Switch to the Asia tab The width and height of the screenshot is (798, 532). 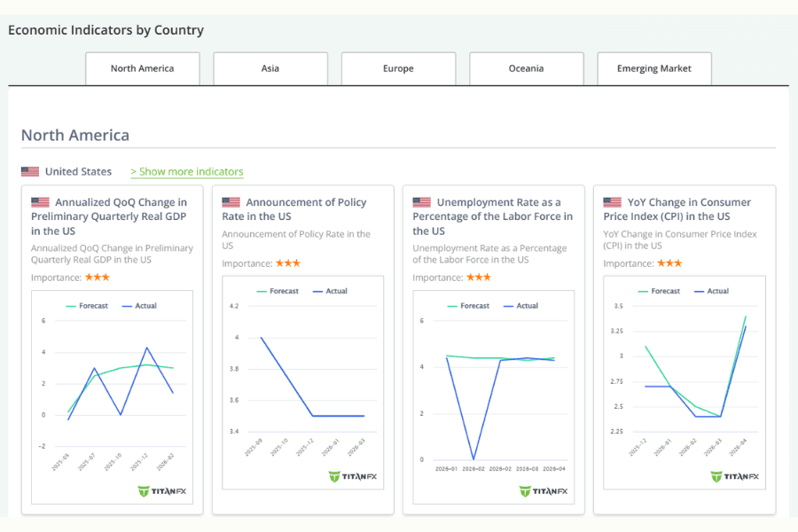tap(270, 68)
